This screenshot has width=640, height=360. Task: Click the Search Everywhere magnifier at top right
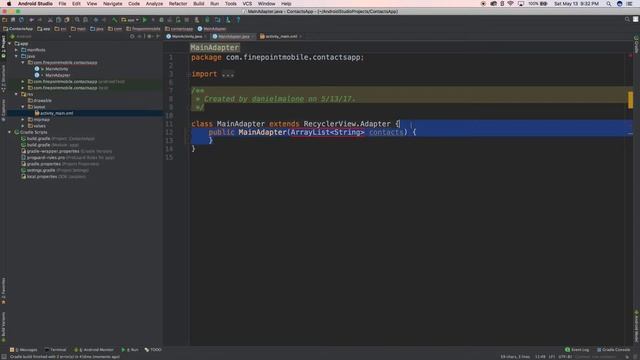[627, 19]
